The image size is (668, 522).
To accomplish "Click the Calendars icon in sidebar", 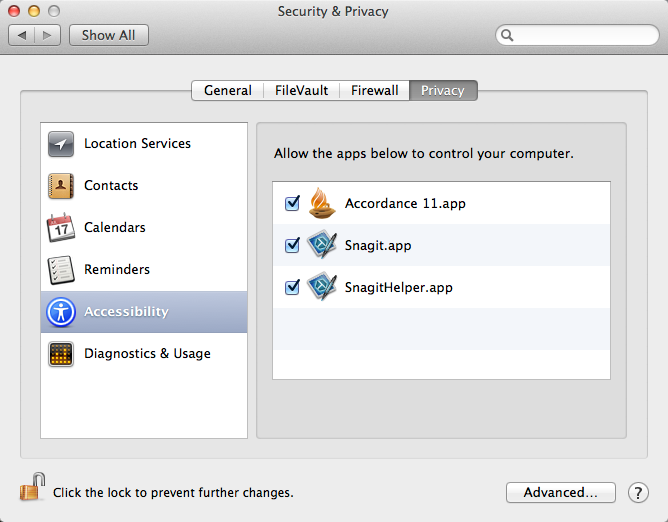I will click(62, 228).
